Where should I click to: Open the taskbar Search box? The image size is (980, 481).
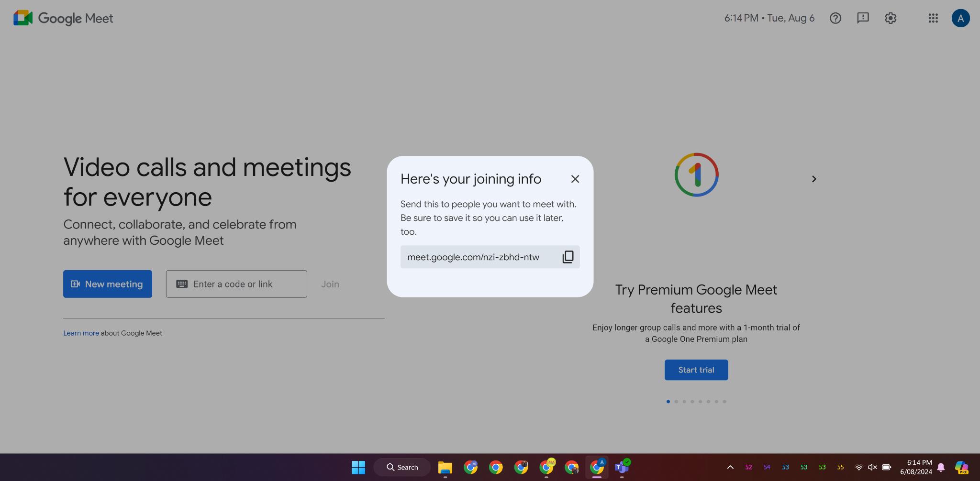tap(402, 467)
